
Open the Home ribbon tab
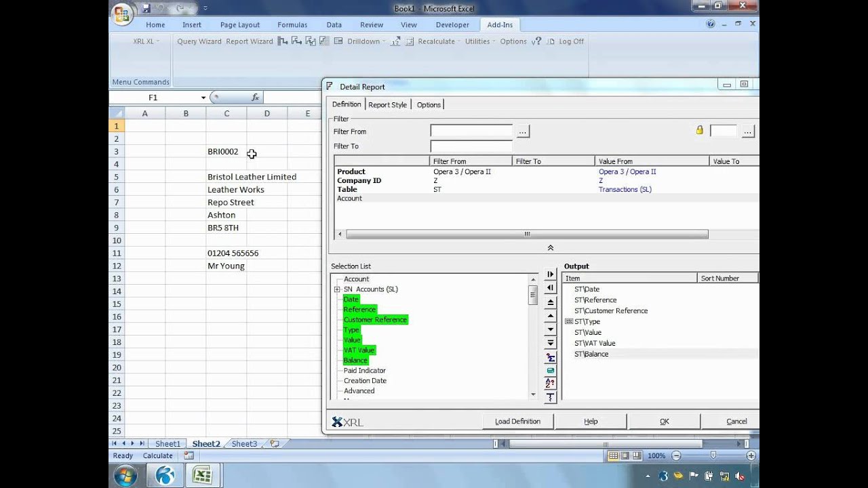pos(155,24)
